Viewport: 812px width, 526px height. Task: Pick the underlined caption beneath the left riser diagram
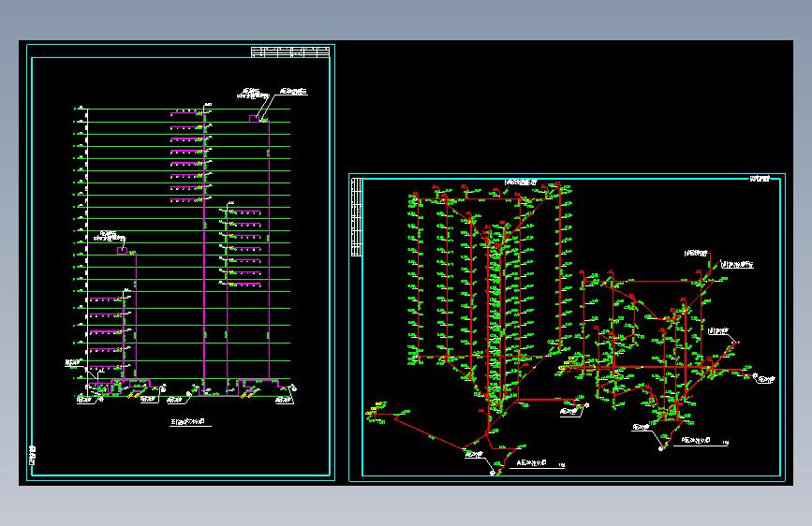(x=190, y=422)
